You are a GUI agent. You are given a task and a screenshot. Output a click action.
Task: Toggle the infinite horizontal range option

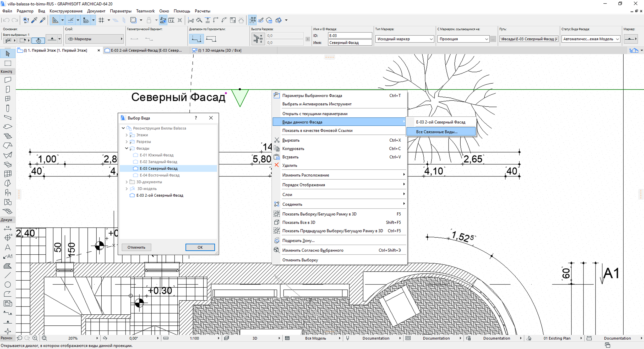[x=196, y=39]
